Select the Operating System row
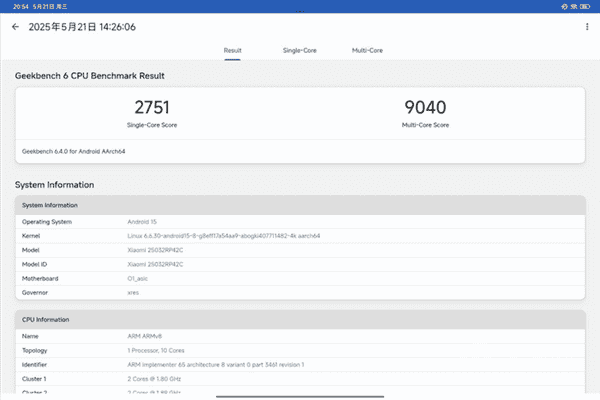600x400 pixels. (x=300, y=222)
